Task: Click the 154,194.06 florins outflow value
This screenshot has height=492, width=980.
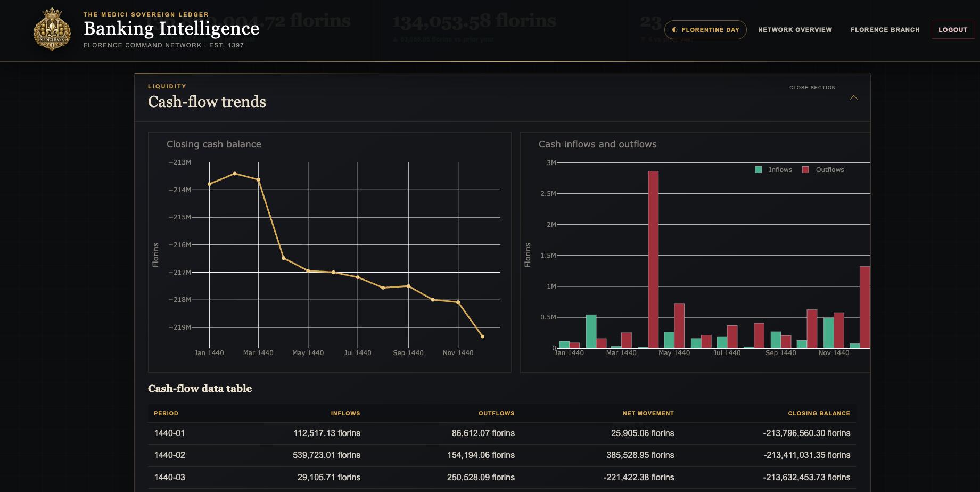Action: coord(481,455)
